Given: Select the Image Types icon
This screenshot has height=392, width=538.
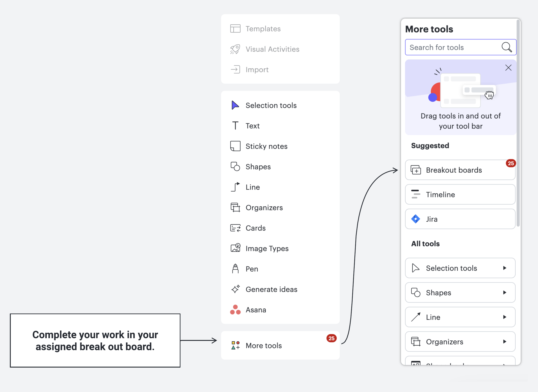Looking at the screenshot, I should (x=235, y=248).
